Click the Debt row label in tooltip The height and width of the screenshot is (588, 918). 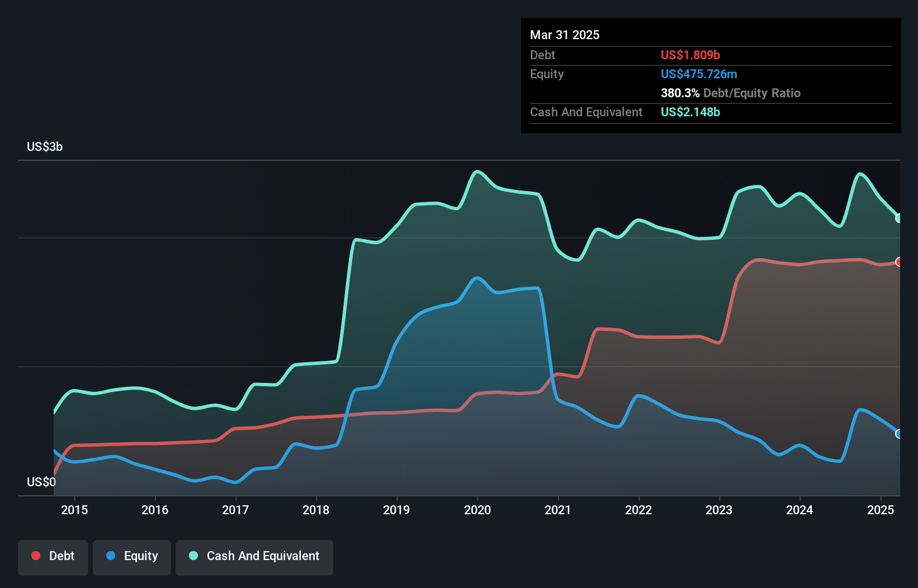point(542,55)
